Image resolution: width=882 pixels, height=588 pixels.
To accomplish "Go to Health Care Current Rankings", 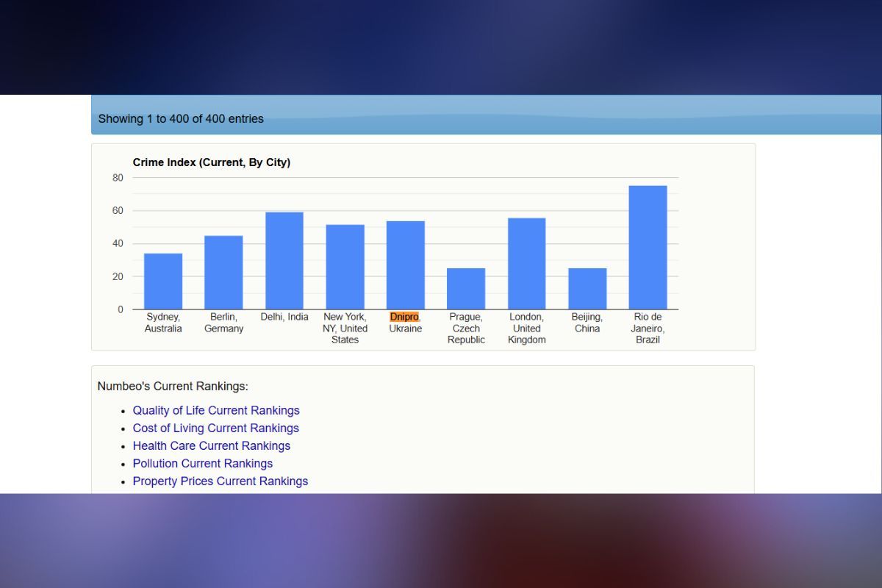I will point(211,445).
